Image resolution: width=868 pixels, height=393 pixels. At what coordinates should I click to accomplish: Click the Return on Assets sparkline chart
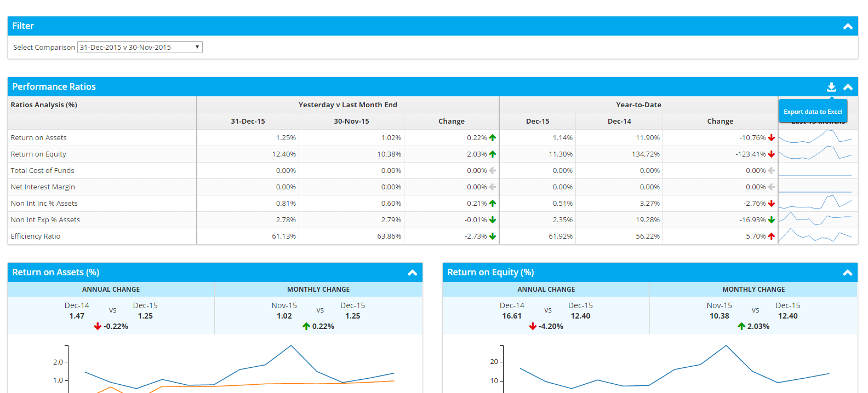tap(815, 137)
